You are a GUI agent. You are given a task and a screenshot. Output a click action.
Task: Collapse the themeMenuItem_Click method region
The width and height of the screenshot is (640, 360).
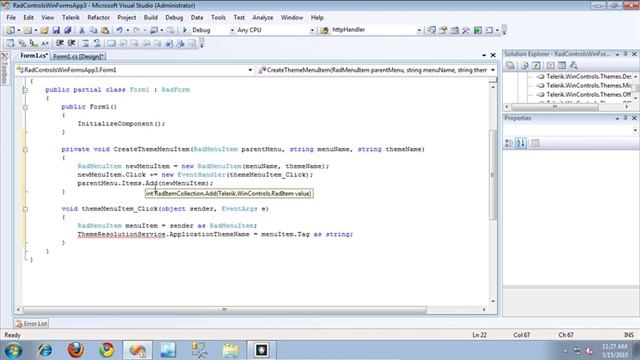point(25,209)
